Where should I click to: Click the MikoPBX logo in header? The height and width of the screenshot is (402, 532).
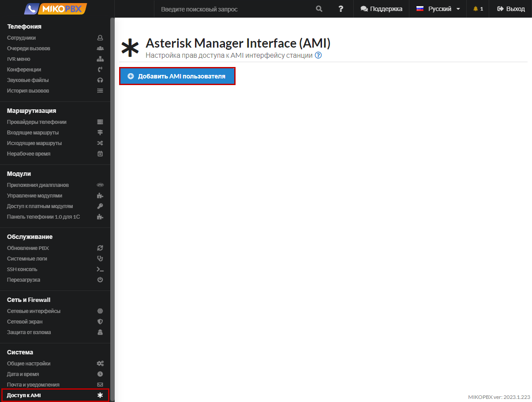pos(56,9)
